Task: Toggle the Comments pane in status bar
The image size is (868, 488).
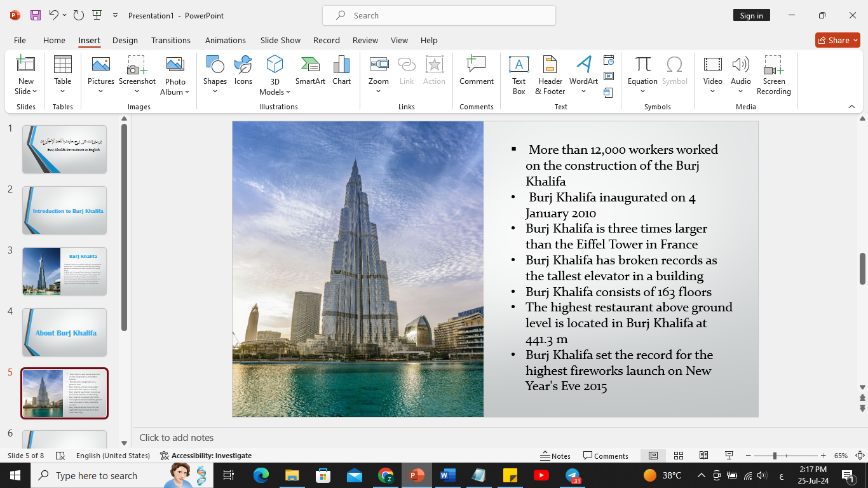Action: tap(606, 456)
